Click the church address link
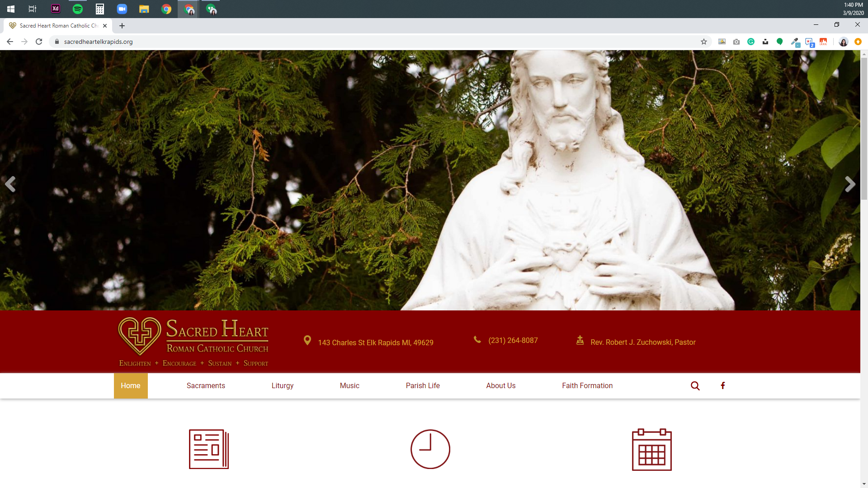This screenshot has height=488, width=868. click(x=375, y=343)
